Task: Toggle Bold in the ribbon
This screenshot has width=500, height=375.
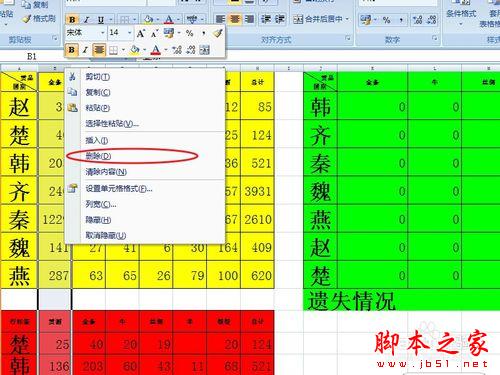Action: click(72, 20)
